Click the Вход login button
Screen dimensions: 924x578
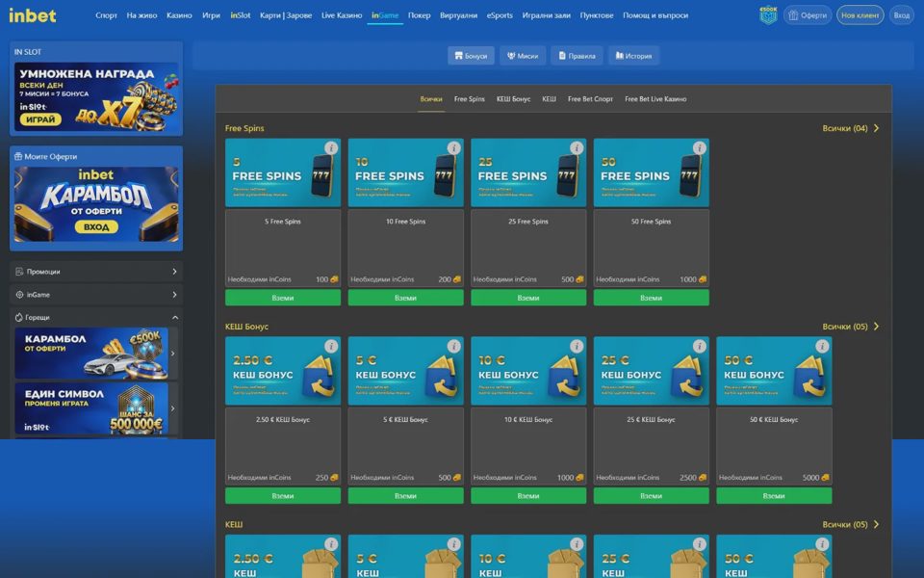(x=902, y=15)
